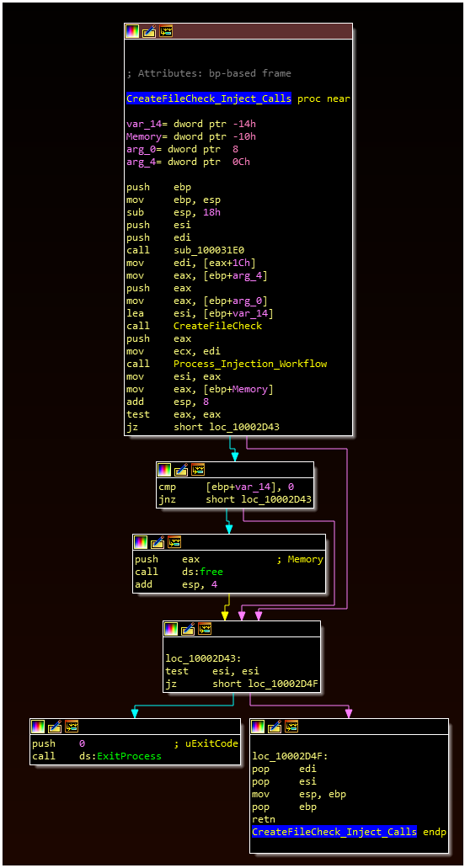Click third title icon on 'cmp [ebp+var_14], 0' node

(x=198, y=470)
